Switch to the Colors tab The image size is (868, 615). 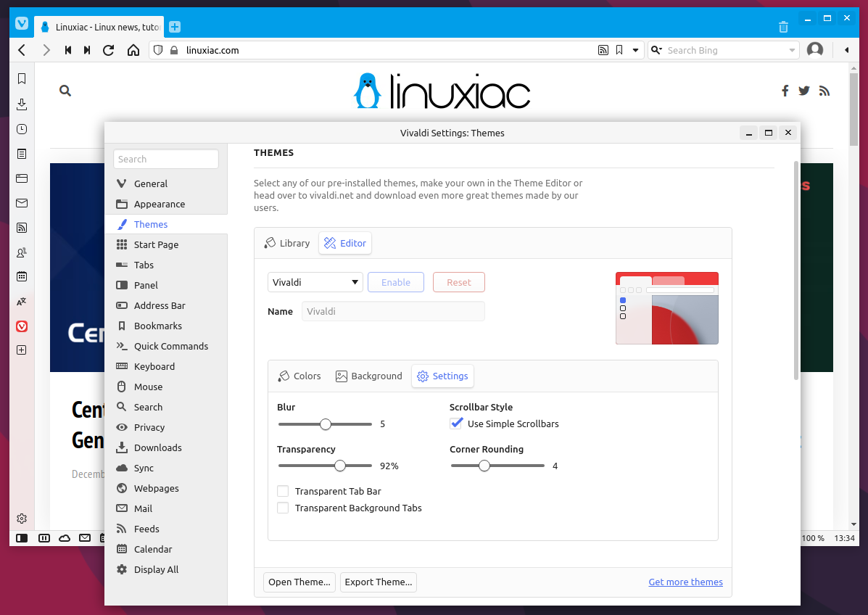[x=299, y=376]
